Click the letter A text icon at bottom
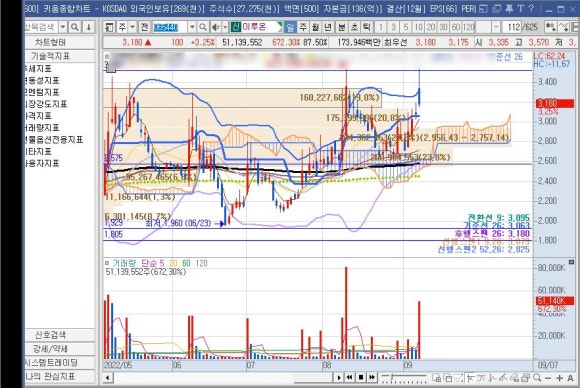Viewport: 580px width, 388px height. tap(570, 378)
